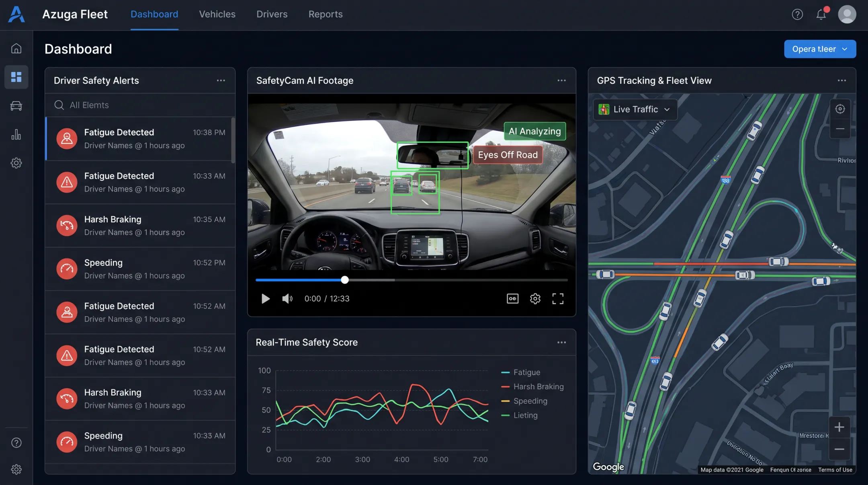Open the help icon in bottom sidebar
Screen dimensions: 868x485
16,443
